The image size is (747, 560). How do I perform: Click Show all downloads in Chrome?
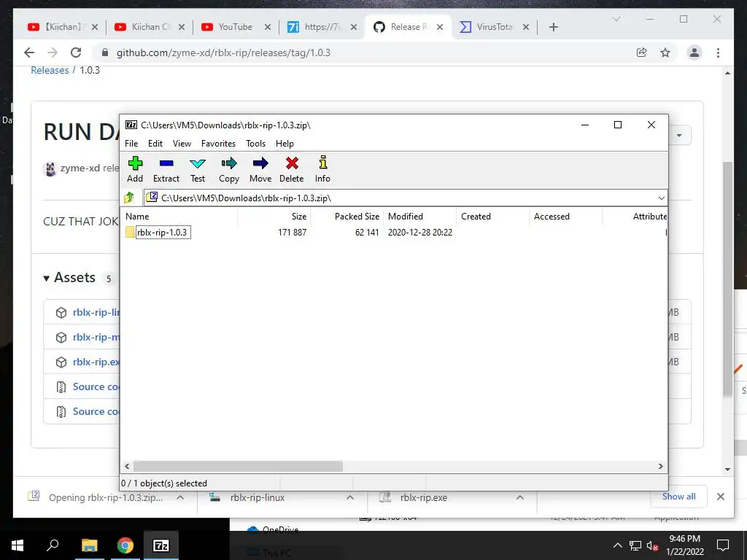(678, 497)
